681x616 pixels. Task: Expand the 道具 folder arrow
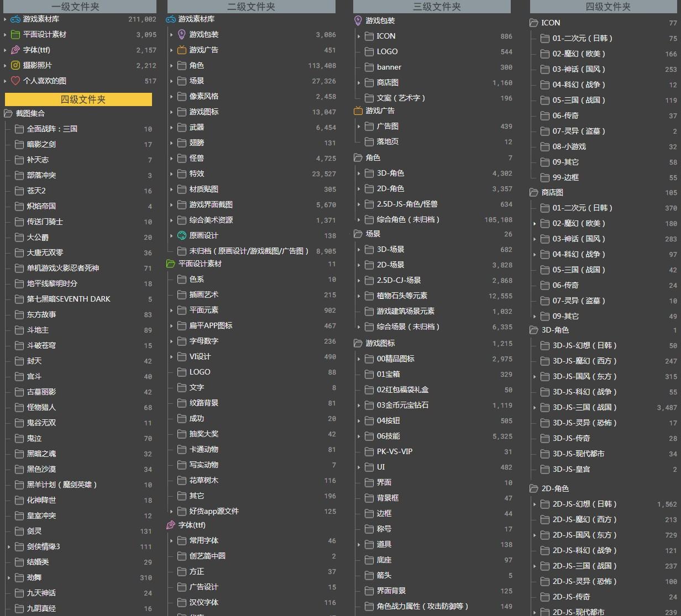[x=359, y=544]
